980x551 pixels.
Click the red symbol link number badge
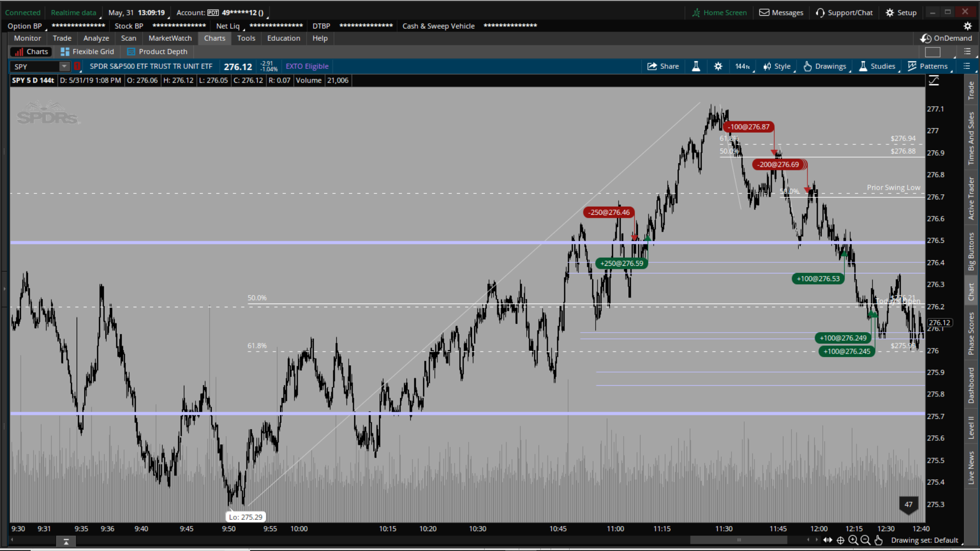coord(77,66)
